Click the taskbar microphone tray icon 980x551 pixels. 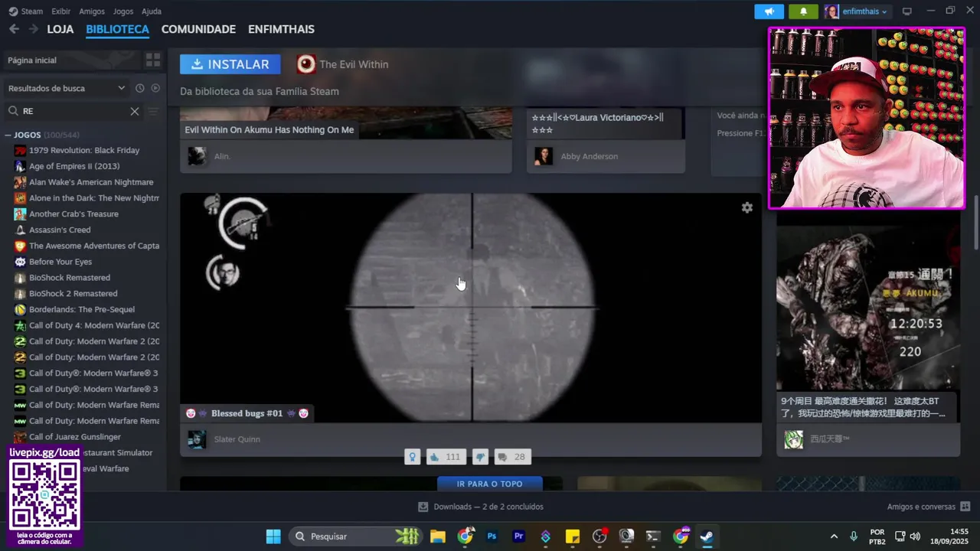(854, 536)
